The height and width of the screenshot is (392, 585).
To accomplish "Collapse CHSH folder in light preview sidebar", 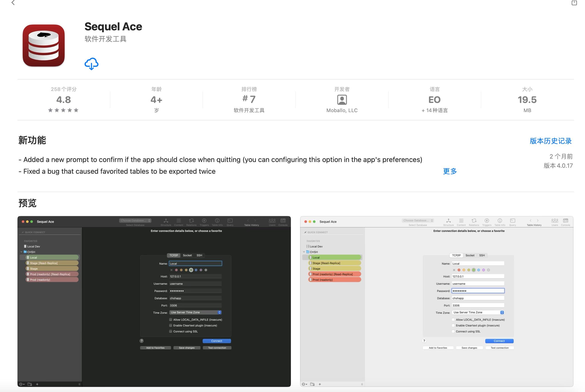I will tap(304, 252).
